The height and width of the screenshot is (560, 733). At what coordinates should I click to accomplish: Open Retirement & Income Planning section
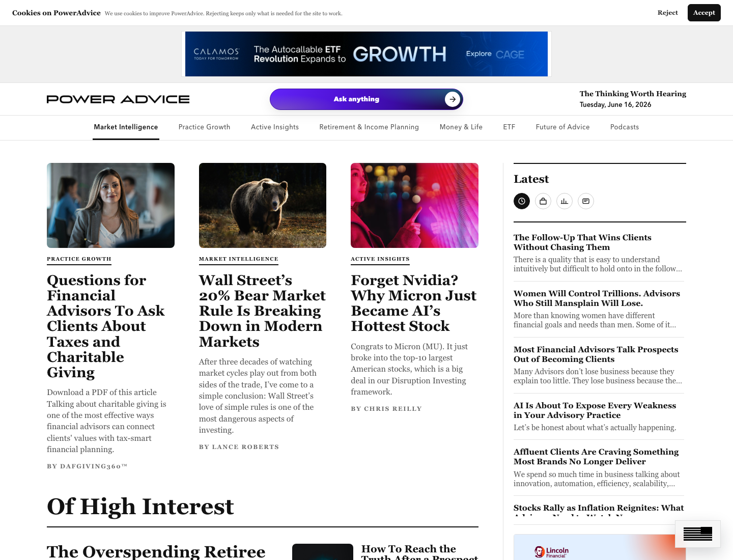[x=369, y=127]
